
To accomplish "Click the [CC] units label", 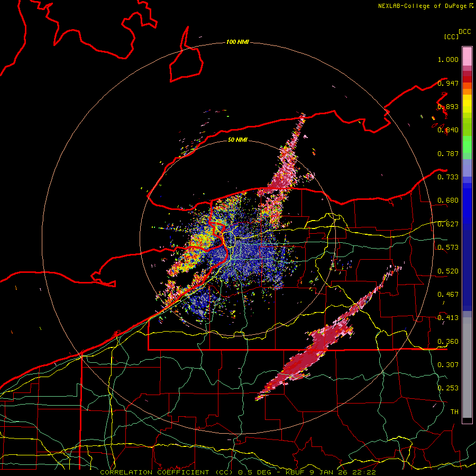I will (451, 36).
